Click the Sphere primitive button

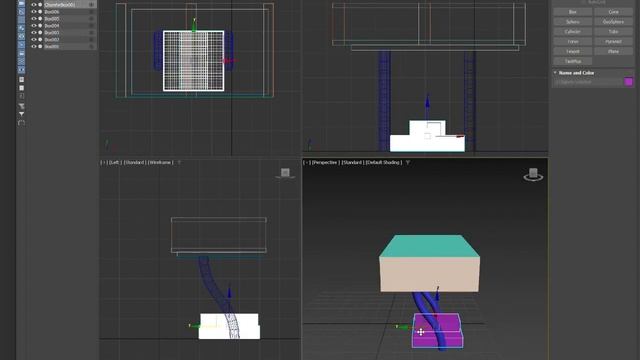coord(573,22)
